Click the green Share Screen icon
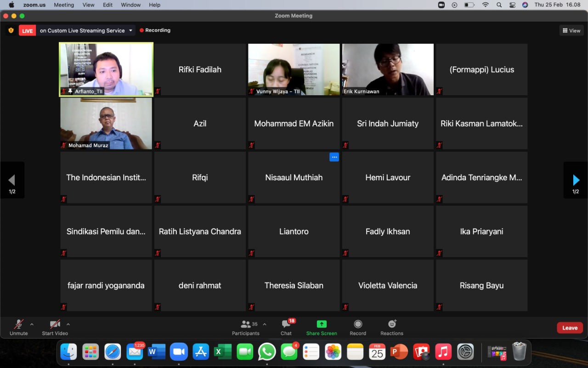This screenshot has width=588, height=368. 322,324
